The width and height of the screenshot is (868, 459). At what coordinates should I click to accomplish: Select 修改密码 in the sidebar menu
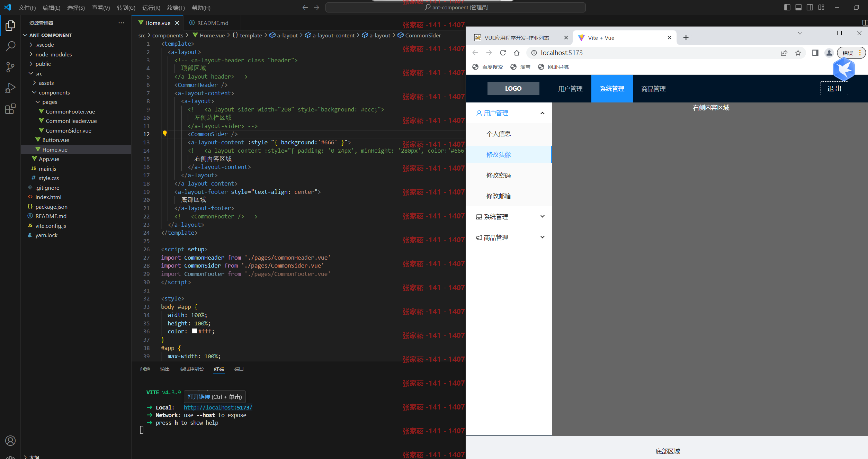pos(509,175)
